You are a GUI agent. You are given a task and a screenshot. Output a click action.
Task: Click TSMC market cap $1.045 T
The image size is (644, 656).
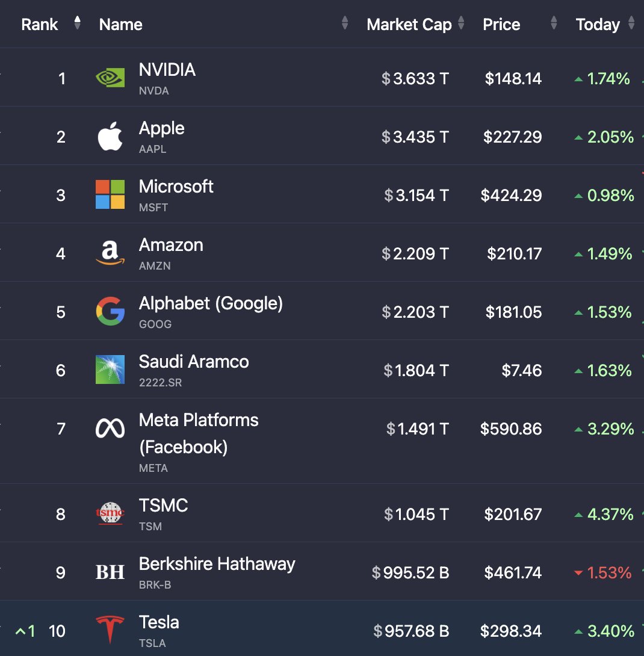(416, 514)
